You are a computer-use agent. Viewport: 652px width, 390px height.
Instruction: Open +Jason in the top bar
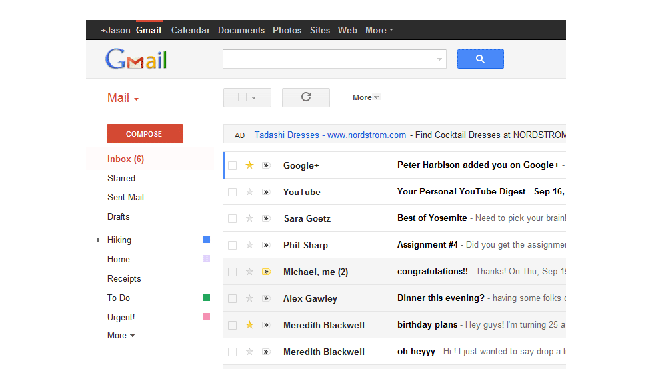[x=115, y=30]
